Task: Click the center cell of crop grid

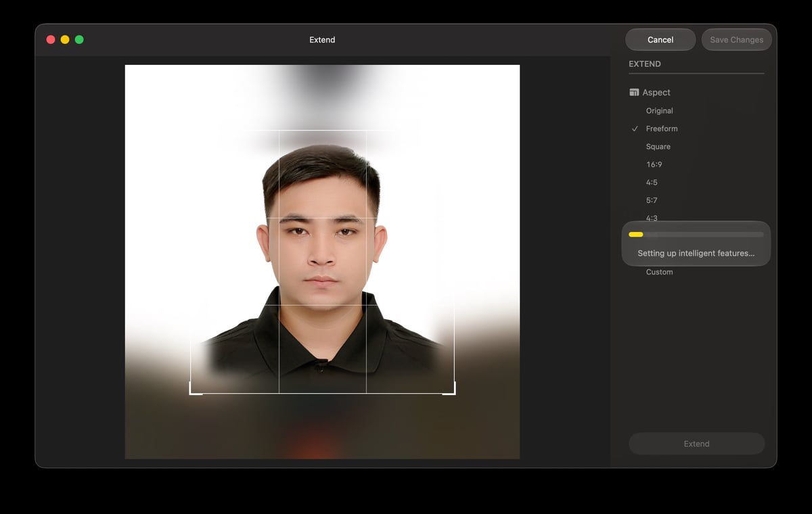Action: [x=322, y=261]
